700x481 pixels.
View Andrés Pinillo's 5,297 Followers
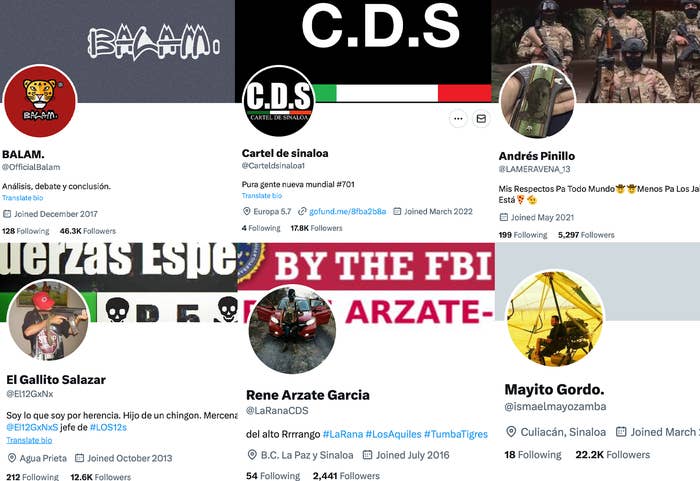(586, 235)
